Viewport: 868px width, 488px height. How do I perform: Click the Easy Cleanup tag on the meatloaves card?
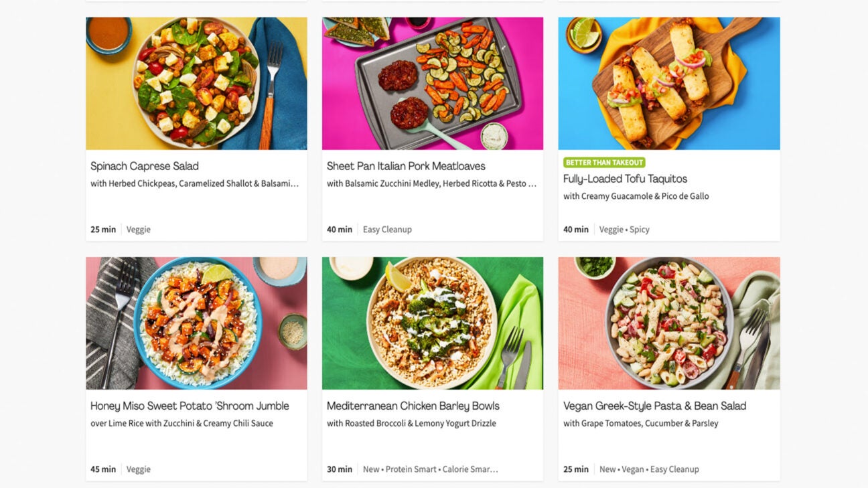point(388,229)
